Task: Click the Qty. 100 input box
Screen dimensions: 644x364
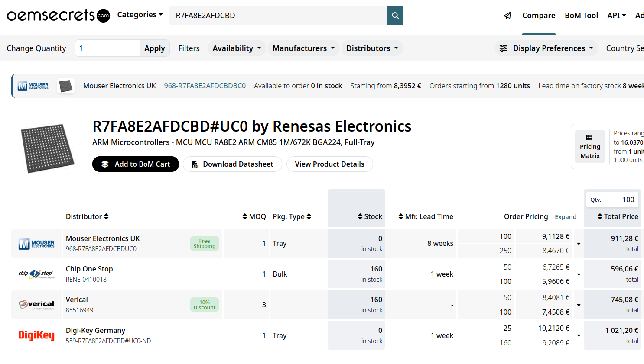Action: click(x=612, y=200)
